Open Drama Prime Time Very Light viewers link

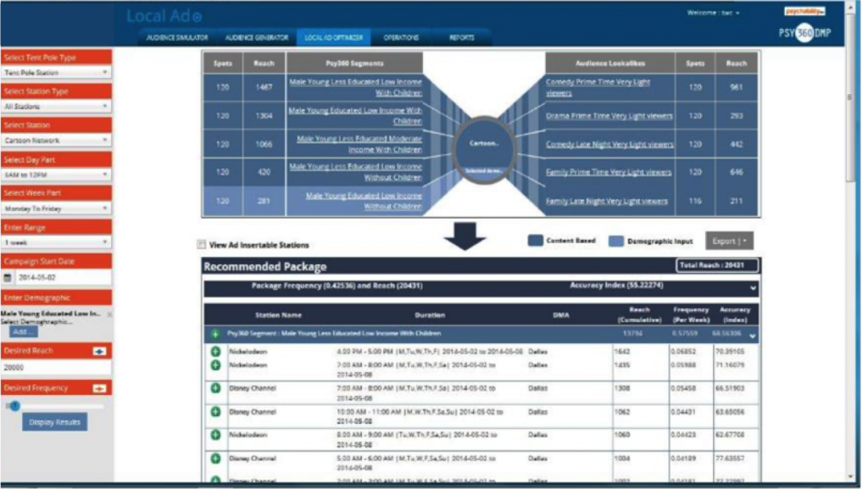(609, 116)
